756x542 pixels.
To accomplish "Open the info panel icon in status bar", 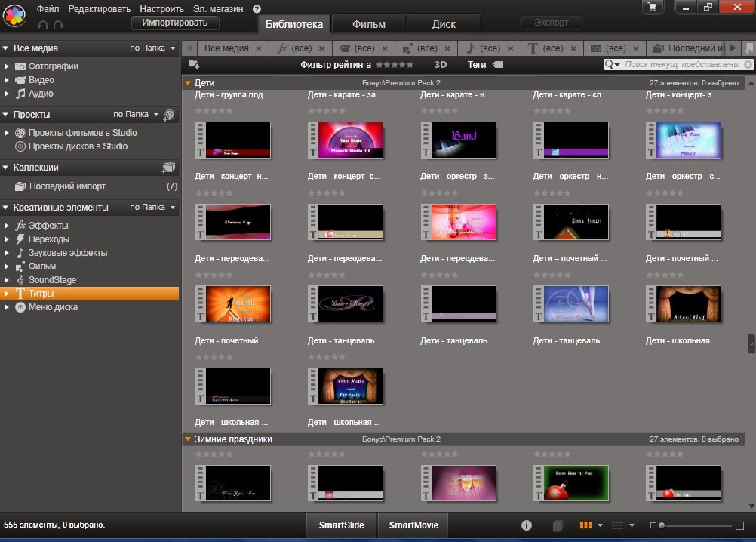I will coord(527,525).
